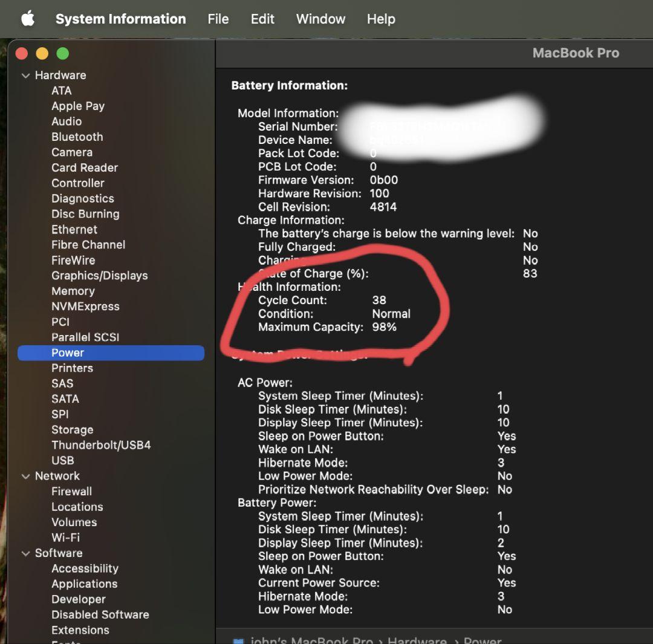Select Disabled Software in the sidebar
Screen dimensions: 653x644
[100, 615]
